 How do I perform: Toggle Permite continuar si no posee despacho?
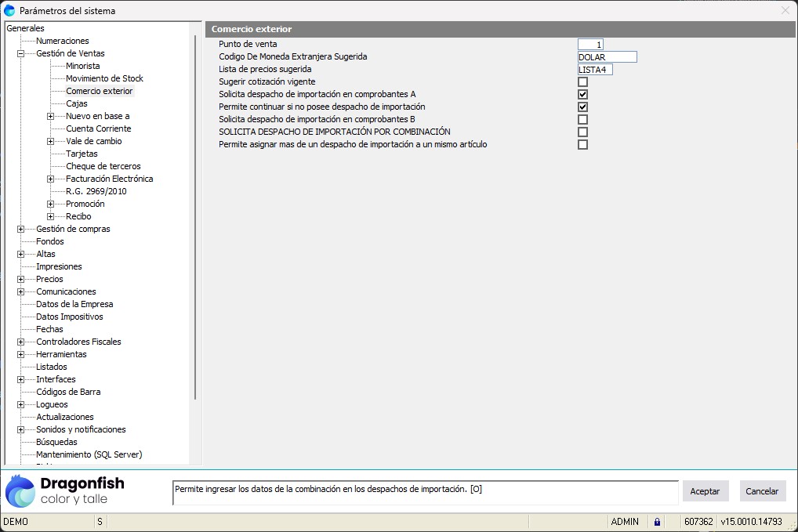582,107
